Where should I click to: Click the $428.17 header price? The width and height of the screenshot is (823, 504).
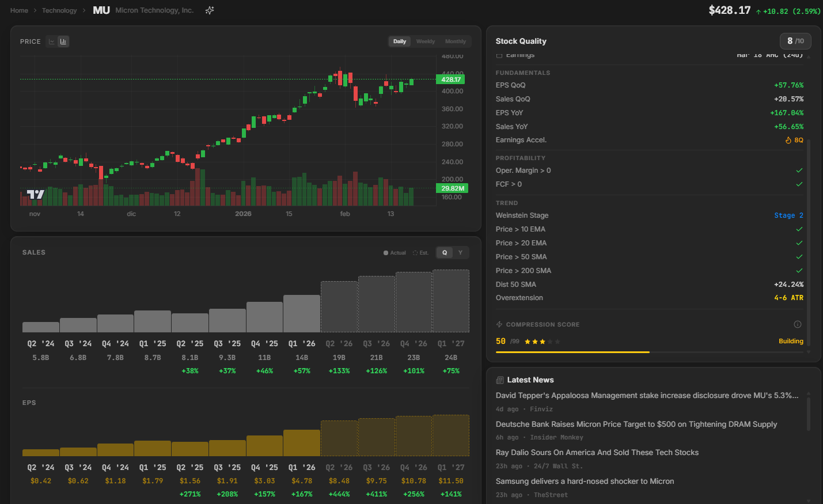[x=730, y=10]
